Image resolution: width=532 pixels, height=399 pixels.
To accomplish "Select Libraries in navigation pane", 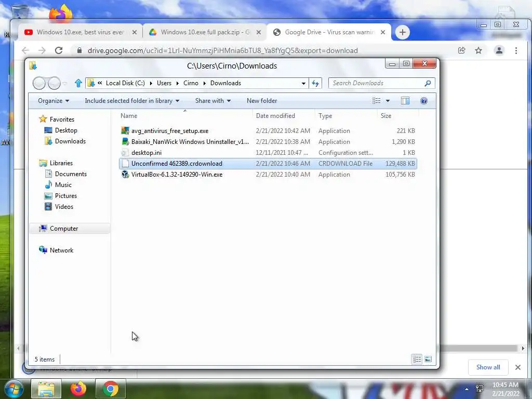I will (61, 163).
